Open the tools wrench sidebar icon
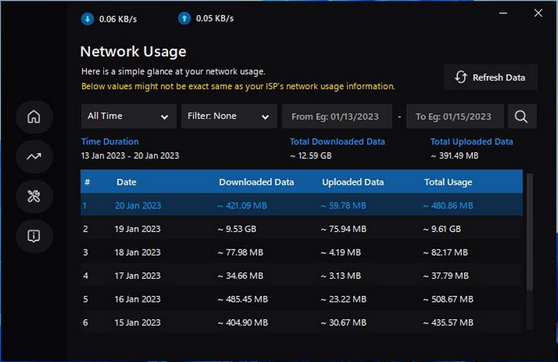558x362 pixels. click(x=34, y=196)
